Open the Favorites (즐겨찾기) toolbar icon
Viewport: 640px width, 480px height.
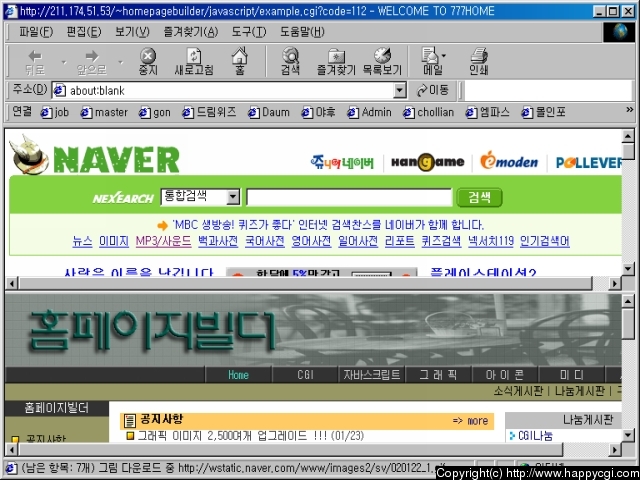336,62
